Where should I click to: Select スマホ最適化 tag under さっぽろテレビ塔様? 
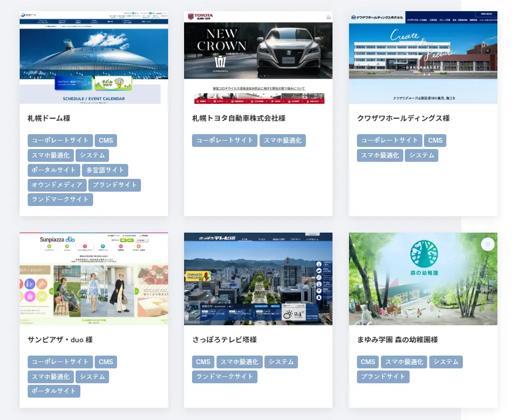point(239,362)
